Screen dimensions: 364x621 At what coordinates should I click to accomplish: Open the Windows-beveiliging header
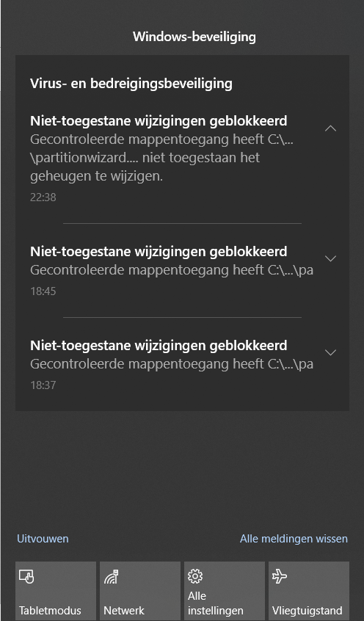tap(194, 37)
